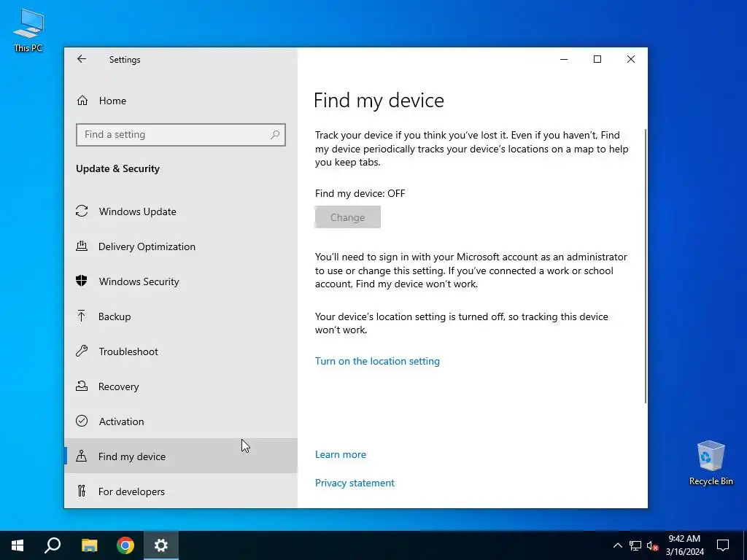747x560 pixels.
Task: Click the network status tray icon
Action: pyautogui.click(x=635, y=545)
